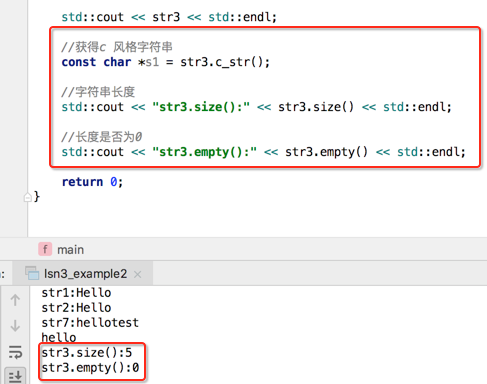Collapse function with closing brace fold marker
This screenshot has width=487, height=384.
pos(27,197)
